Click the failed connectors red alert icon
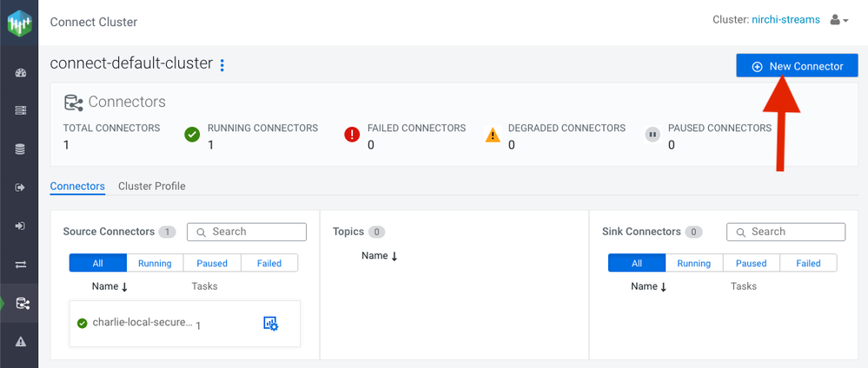Image resolution: width=868 pixels, height=368 pixels. point(352,135)
